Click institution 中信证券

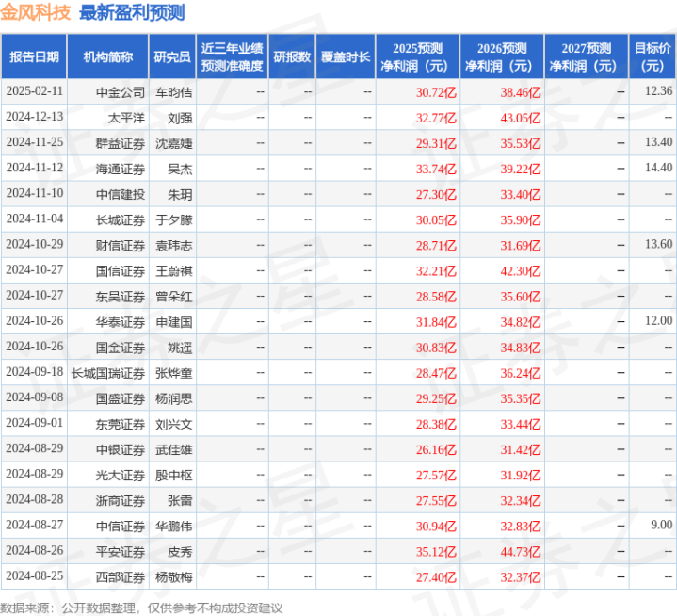coord(121,526)
